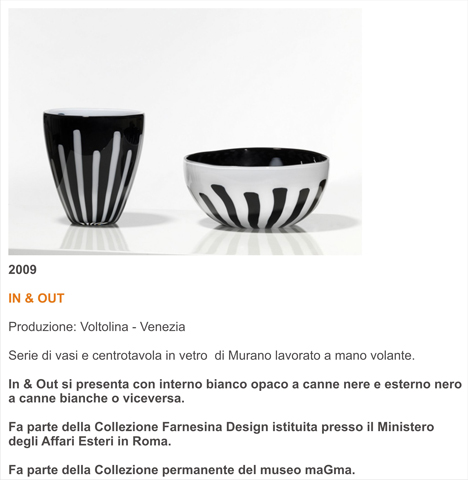Click the black vase with white stripes

click(x=93, y=166)
